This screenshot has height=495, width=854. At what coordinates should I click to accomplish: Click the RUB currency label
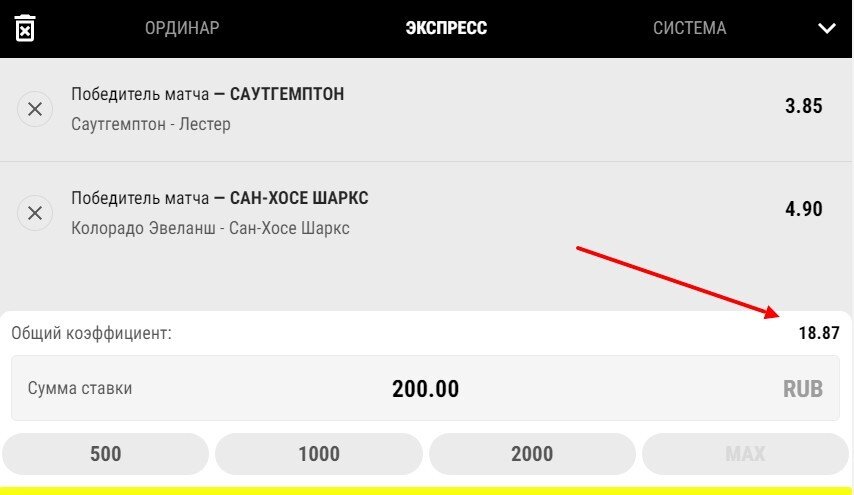point(803,389)
